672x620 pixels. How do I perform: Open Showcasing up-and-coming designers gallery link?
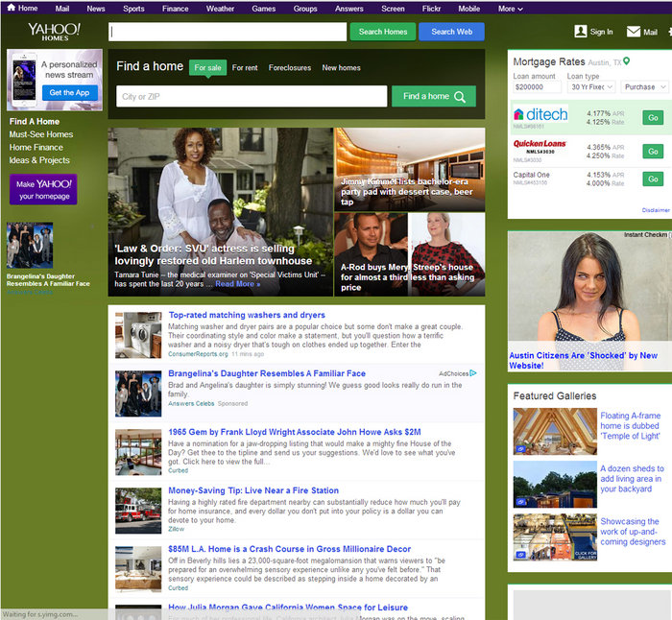(633, 532)
